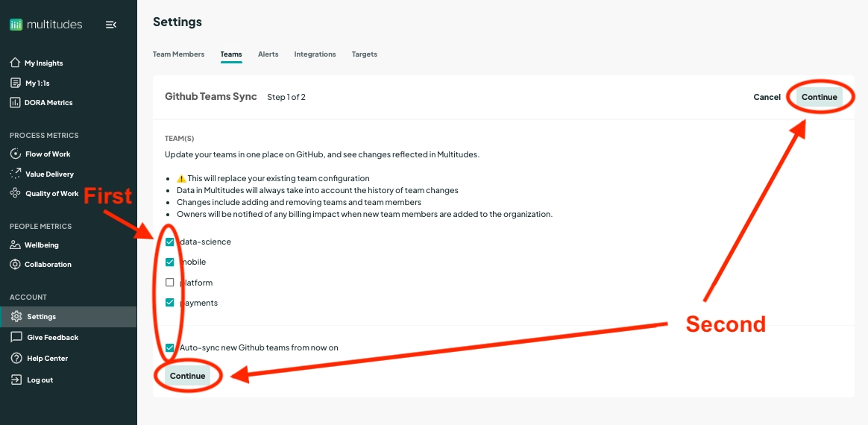This screenshot has height=425, width=868.
Task: Select the Flow of Work icon
Action: (x=16, y=154)
